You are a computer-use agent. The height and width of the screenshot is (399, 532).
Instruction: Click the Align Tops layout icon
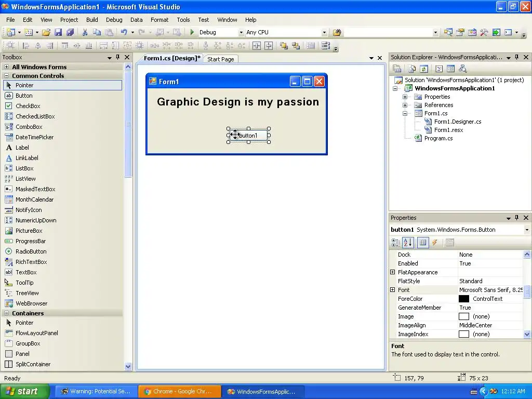(x=65, y=46)
